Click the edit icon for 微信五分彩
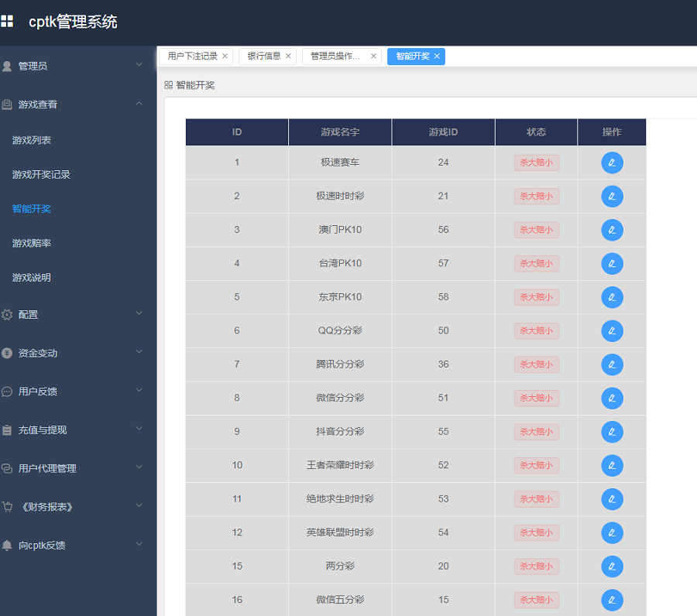The image size is (697, 616). tap(612, 600)
